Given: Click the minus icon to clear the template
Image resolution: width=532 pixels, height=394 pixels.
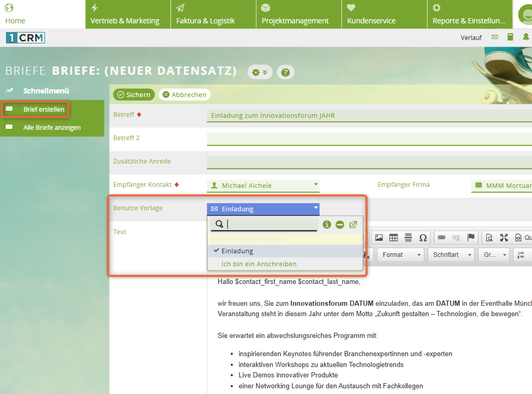Looking at the screenshot, I should click(340, 224).
